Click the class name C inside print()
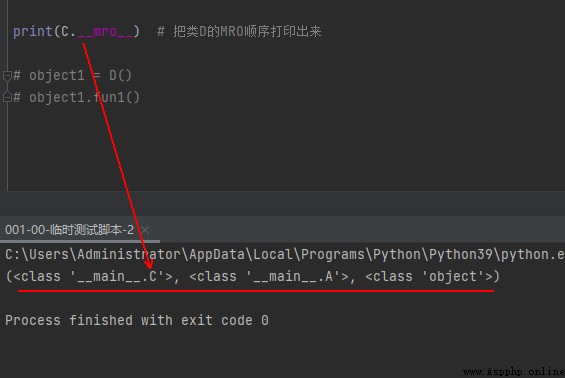Image resolution: width=565 pixels, height=378 pixels. click(x=65, y=32)
